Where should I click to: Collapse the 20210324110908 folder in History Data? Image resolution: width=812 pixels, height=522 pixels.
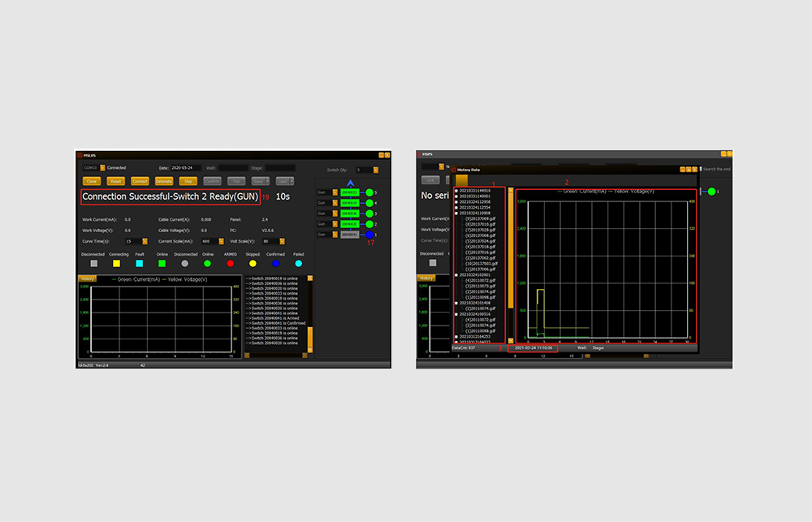click(456, 213)
